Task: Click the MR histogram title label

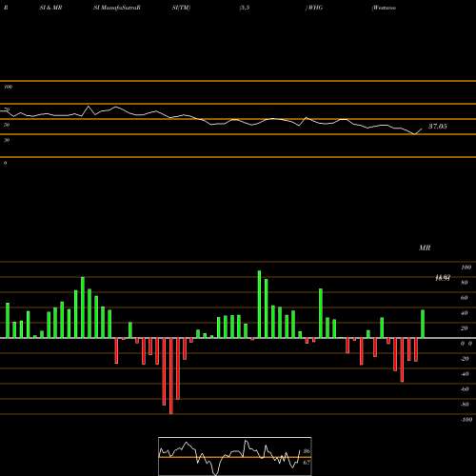Action: [x=425, y=248]
